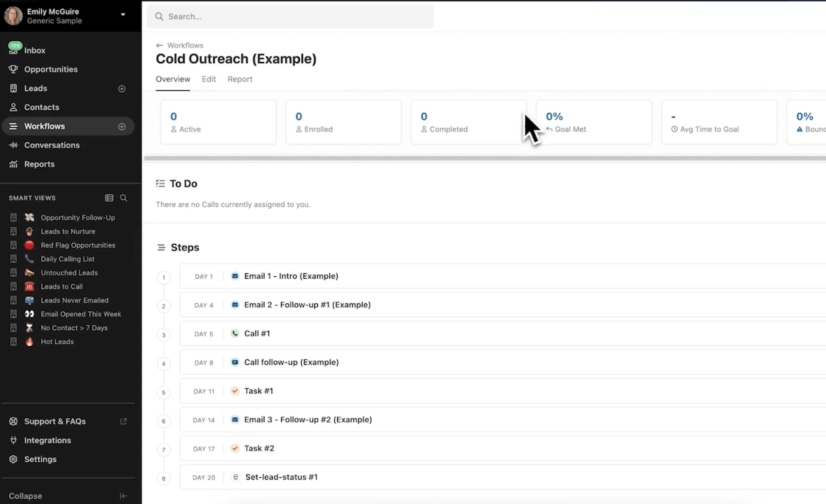The height and width of the screenshot is (504, 826).
Task: Click the Enrolled stat card
Action: click(344, 122)
